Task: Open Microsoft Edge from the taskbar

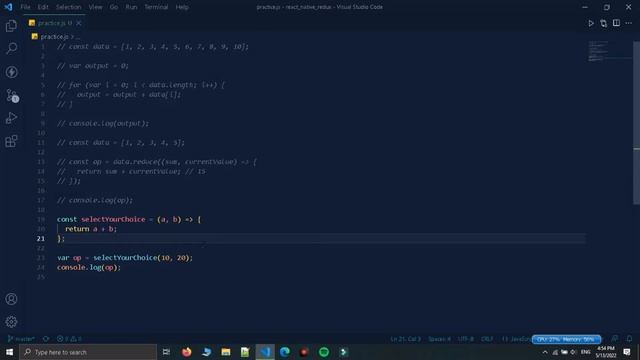Action: (x=284, y=352)
